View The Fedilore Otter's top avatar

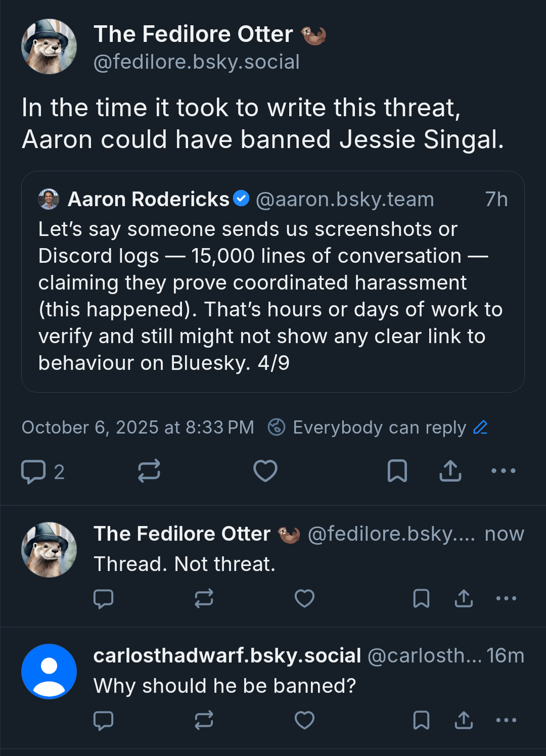tap(49, 47)
